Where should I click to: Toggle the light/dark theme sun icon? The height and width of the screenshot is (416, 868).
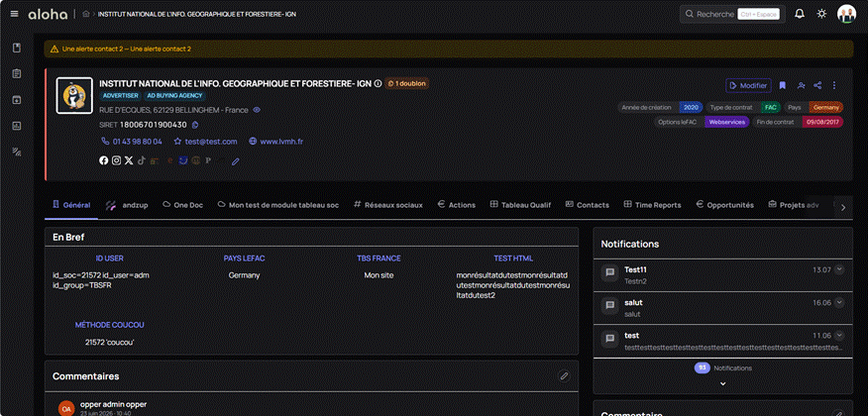(x=821, y=14)
